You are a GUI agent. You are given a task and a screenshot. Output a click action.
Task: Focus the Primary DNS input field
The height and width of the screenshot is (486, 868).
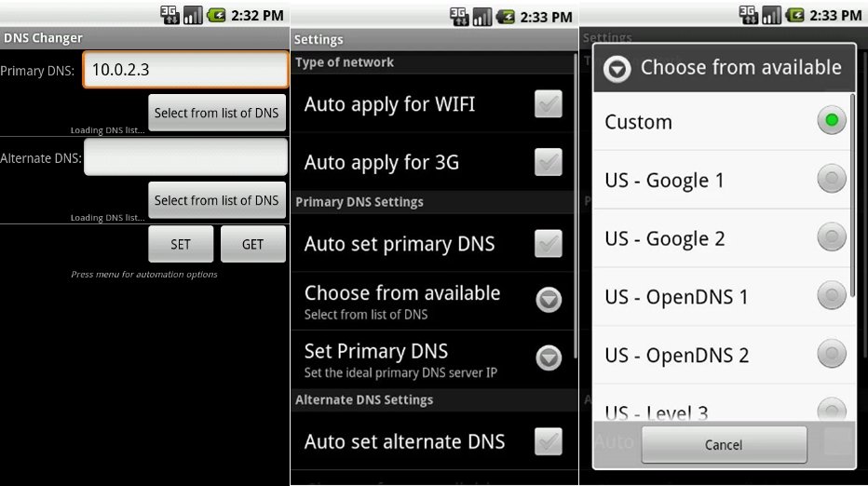pyautogui.click(x=185, y=70)
